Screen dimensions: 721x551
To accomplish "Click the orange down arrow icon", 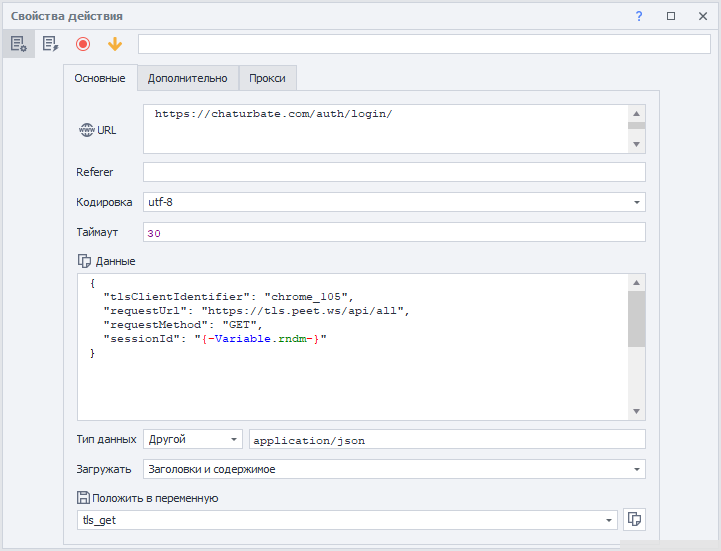I will 115,44.
